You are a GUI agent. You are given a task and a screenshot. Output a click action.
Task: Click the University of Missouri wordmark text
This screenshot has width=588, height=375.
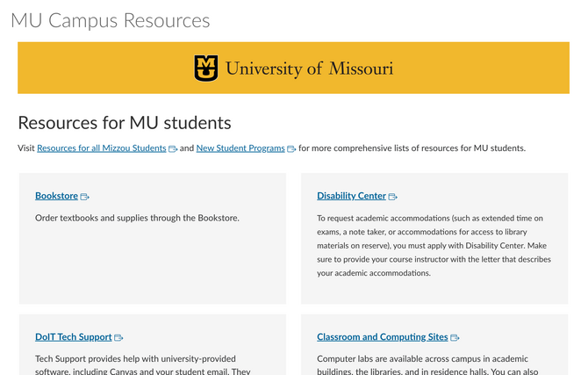pyautogui.click(x=309, y=69)
